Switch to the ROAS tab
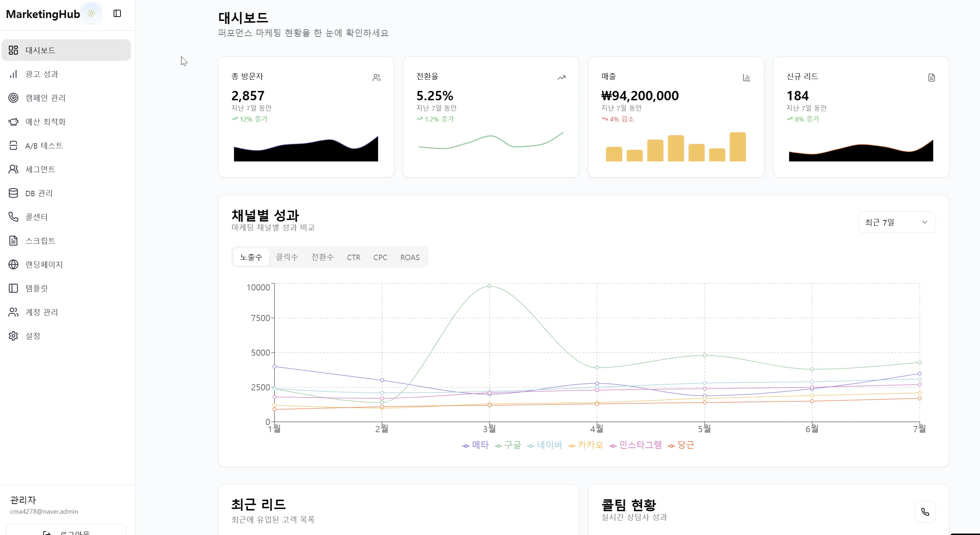 point(410,257)
